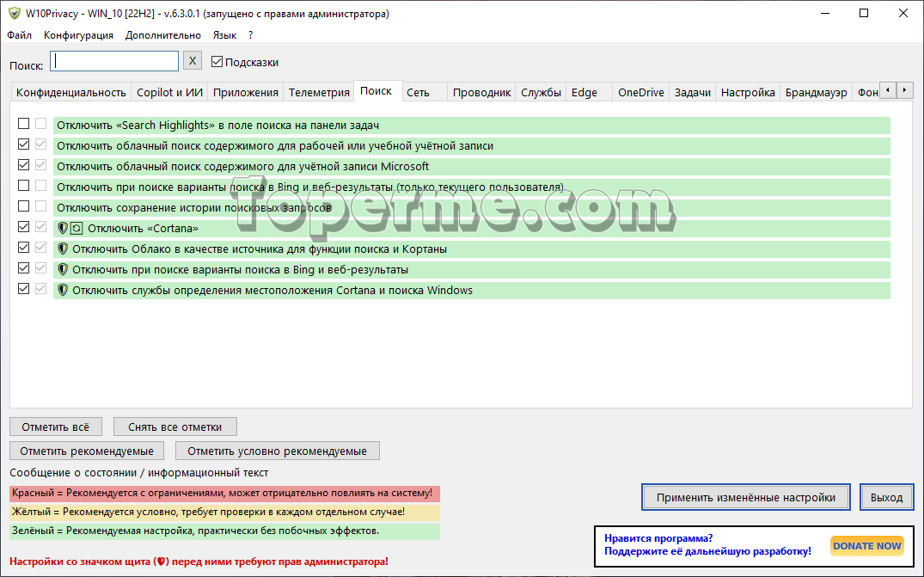The image size is (924, 577).
Task: Click the Отключить сохранение истории поисковых запросов row text
Action: pos(194,207)
